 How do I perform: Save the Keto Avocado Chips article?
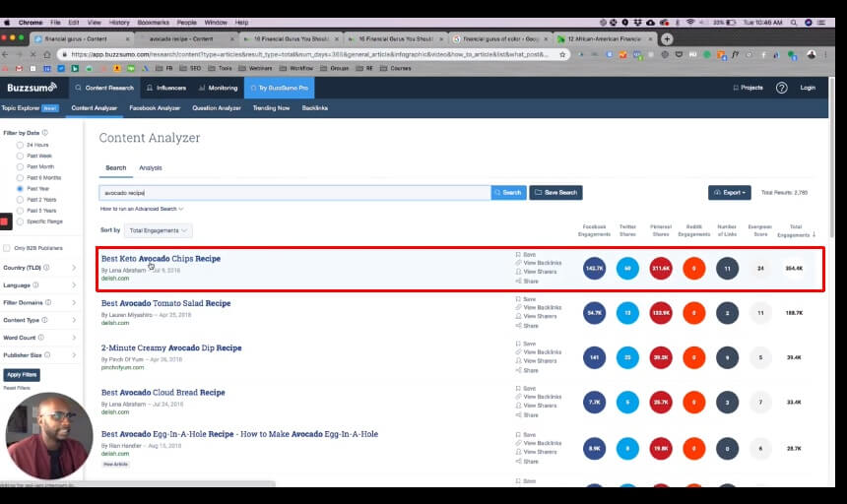[526, 254]
